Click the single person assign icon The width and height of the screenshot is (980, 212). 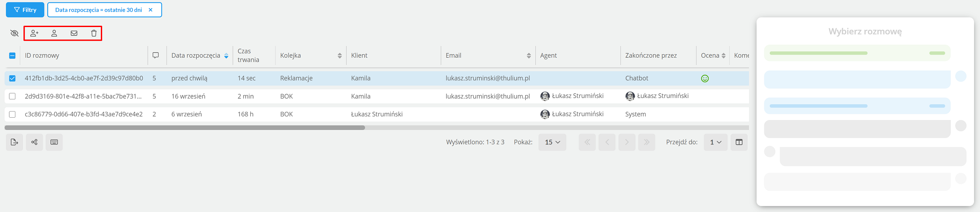(x=54, y=33)
